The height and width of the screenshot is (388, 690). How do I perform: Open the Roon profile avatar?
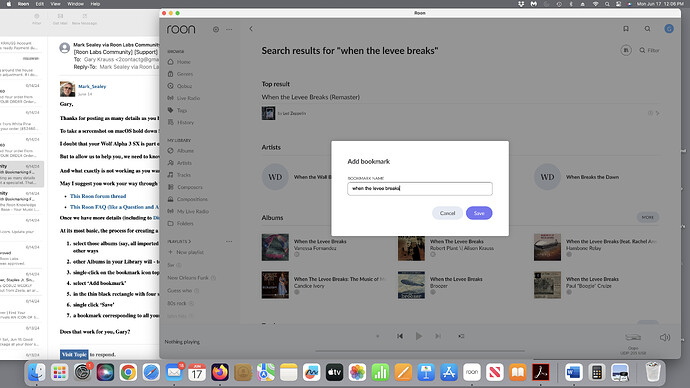(x=669, y=29)
